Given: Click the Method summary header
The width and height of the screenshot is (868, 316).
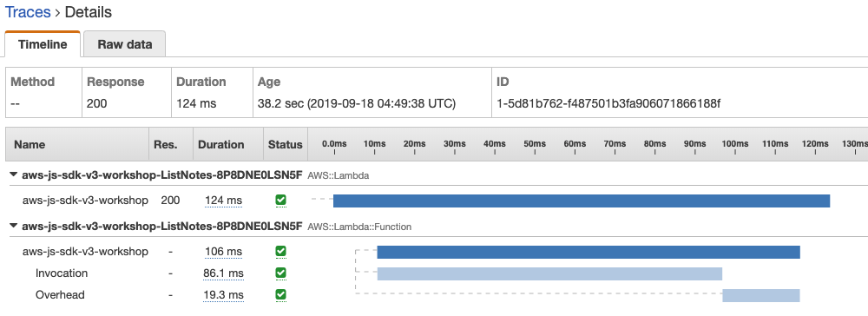Looking at the screenshot, I should (x=33, y=82).
